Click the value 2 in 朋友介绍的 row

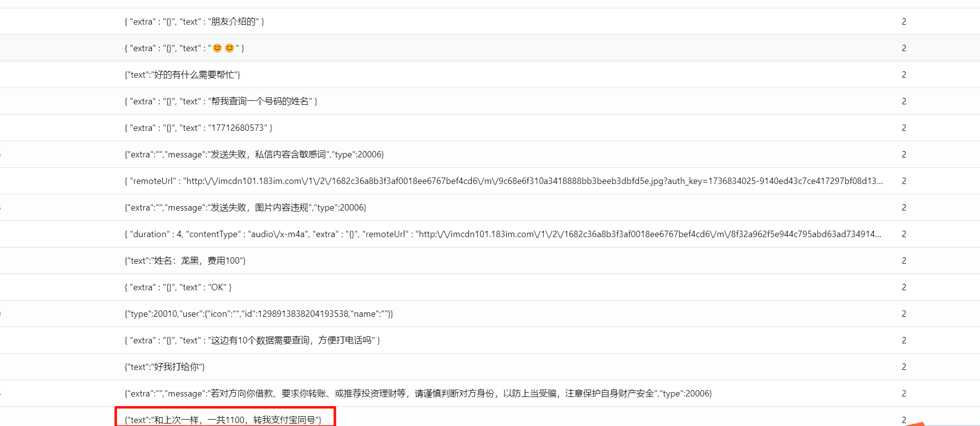pos(904,22)
